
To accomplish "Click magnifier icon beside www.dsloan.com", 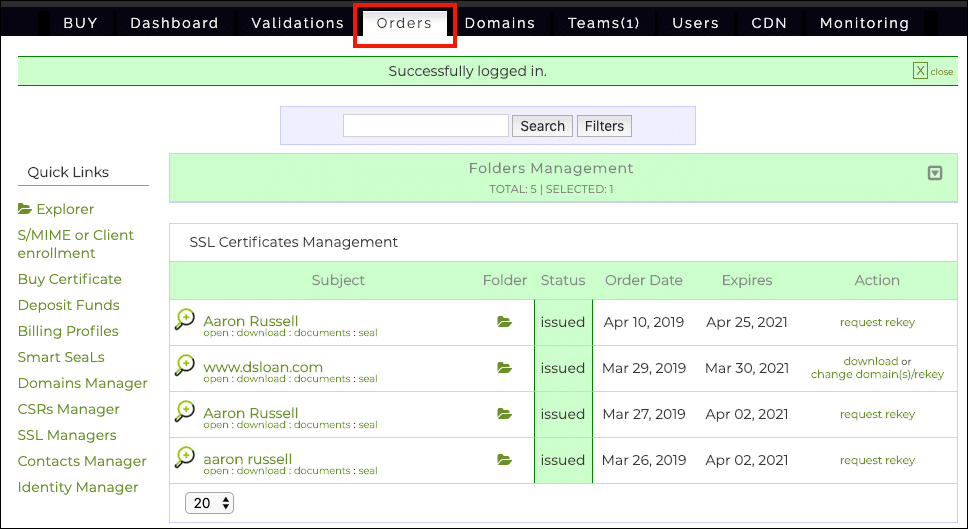I will click(x=184, y=366).
